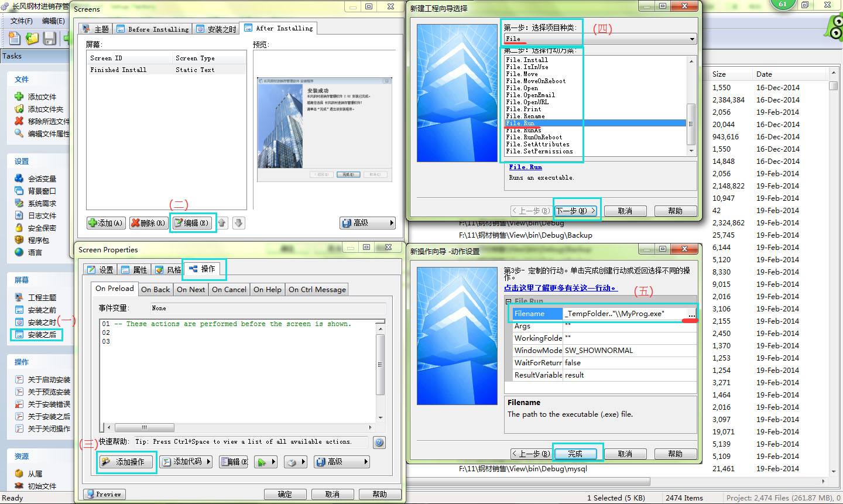This screenshot has width=843, height=504.
Task: Click the 下一步(N) button in the wizard
Action: pos(576,210)
